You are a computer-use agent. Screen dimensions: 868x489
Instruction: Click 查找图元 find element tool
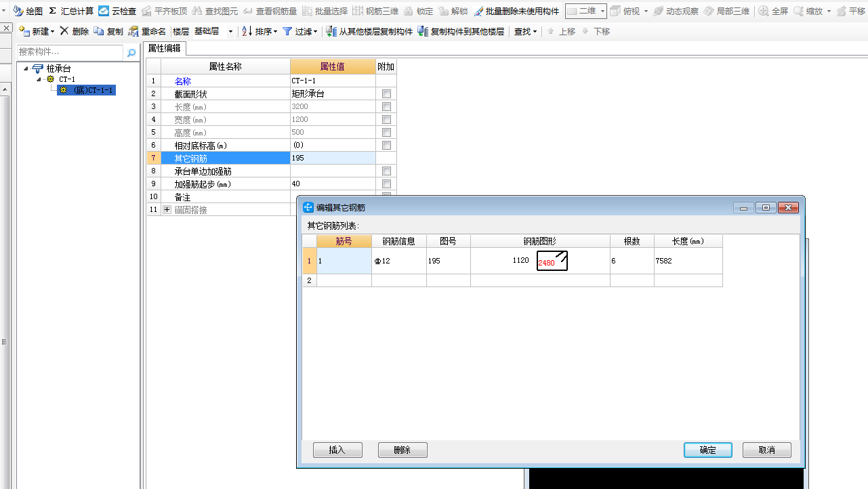click(x=215, y=12)
